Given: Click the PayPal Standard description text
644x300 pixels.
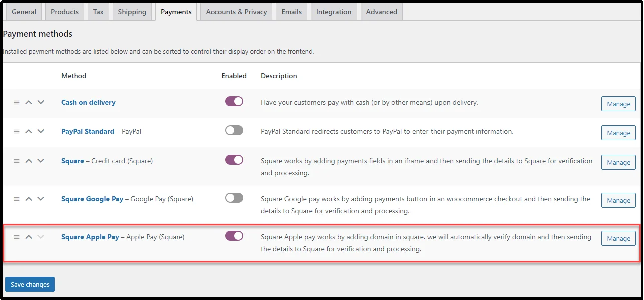Looking at the screenshot, I should tap(387, 131).
